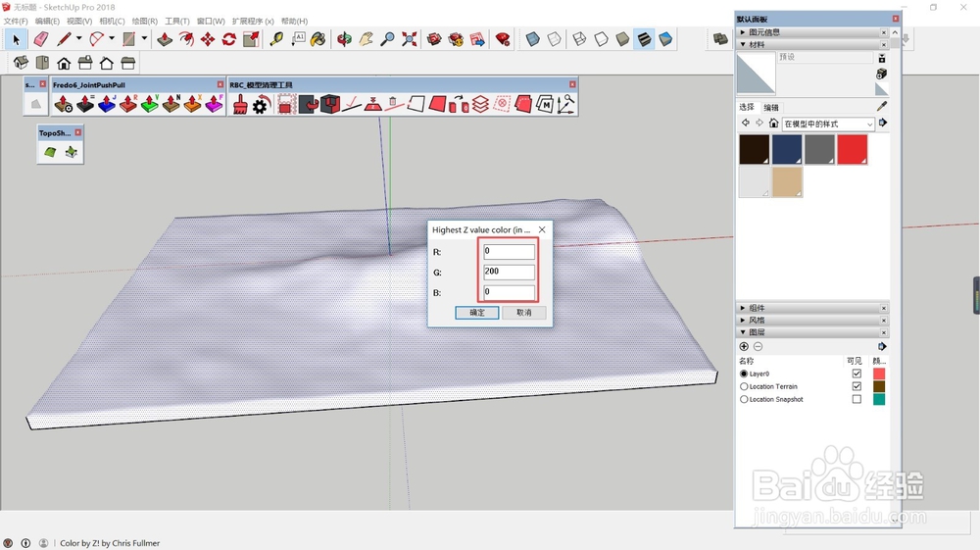Cancel dialog with 取消 button
This screenshot has width=980, height=550.
523,313
